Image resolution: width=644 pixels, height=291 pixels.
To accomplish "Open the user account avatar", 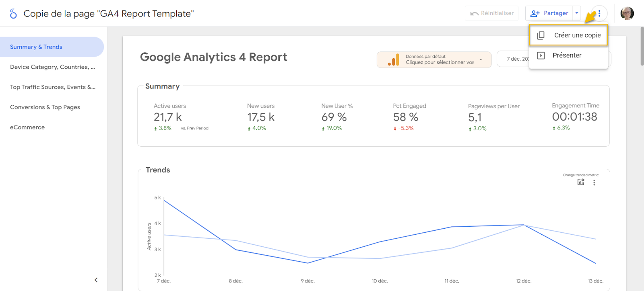I will (627, 13).
